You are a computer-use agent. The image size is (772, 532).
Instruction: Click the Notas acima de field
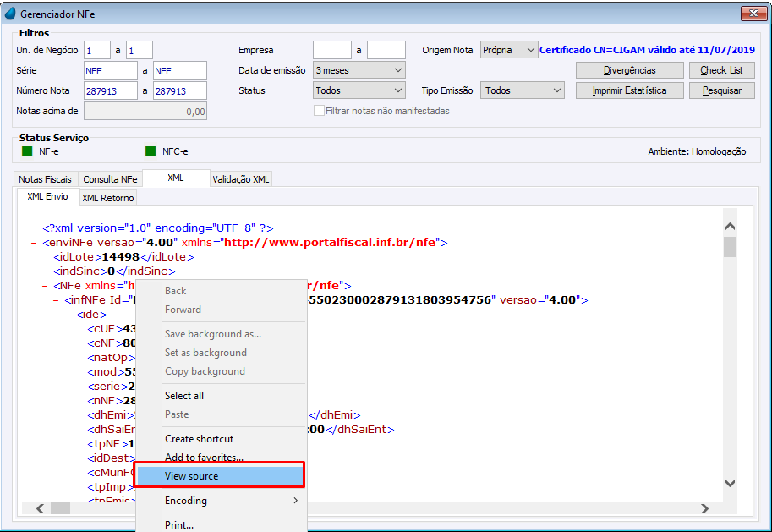point(145,111)
